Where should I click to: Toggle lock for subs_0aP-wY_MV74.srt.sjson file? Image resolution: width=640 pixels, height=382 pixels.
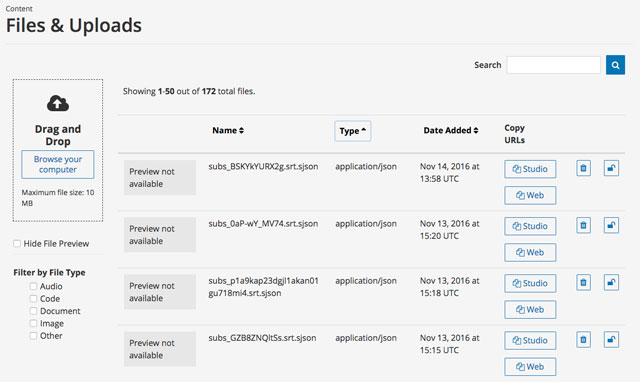pyautogui.click(x=611, y=225)
